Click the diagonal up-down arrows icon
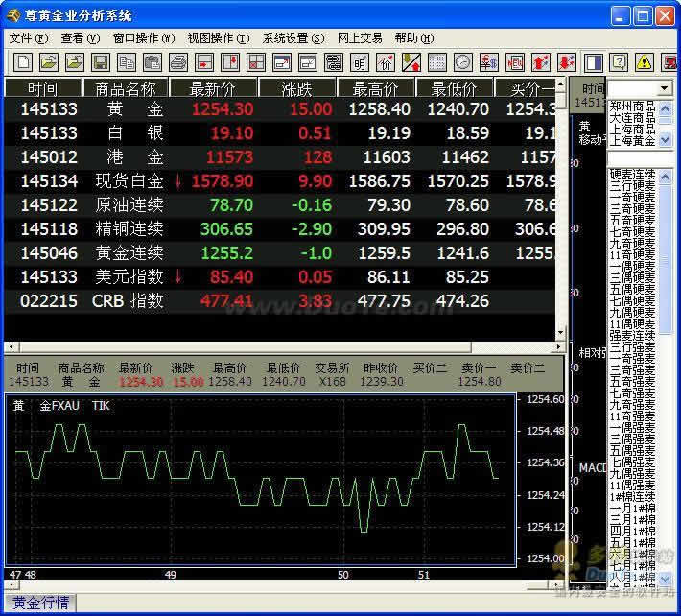The image size is (681, 616). click(x=411, y=63)
